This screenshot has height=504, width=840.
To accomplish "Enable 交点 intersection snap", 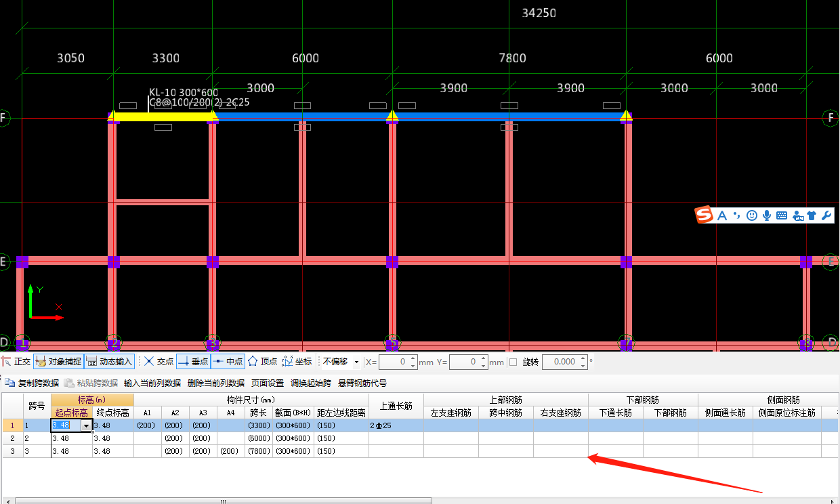I will click(x=159, y=362).
